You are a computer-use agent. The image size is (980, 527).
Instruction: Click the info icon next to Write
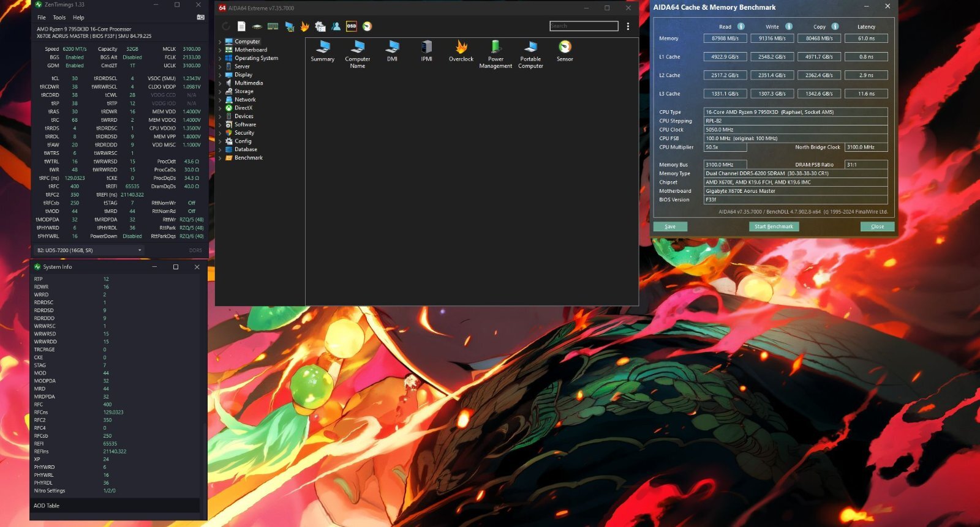(x=789, y=26)
